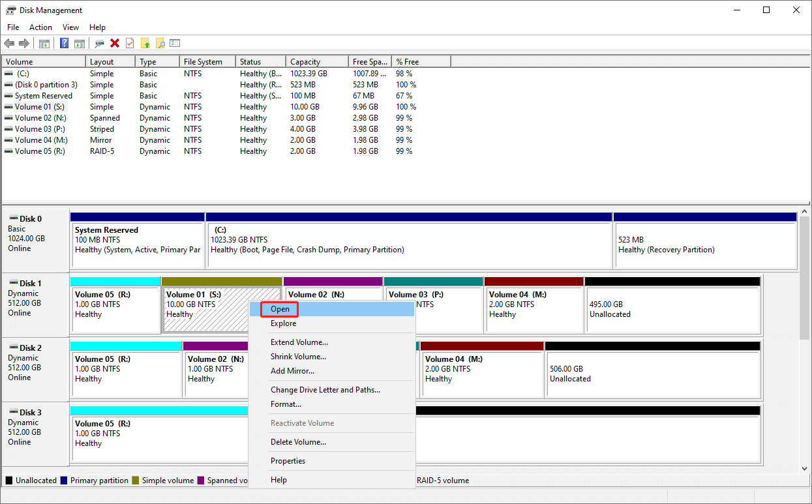Click the folder with magnifier toolbar icon
The width and height of the screenshot is (812, 504).
160,44
